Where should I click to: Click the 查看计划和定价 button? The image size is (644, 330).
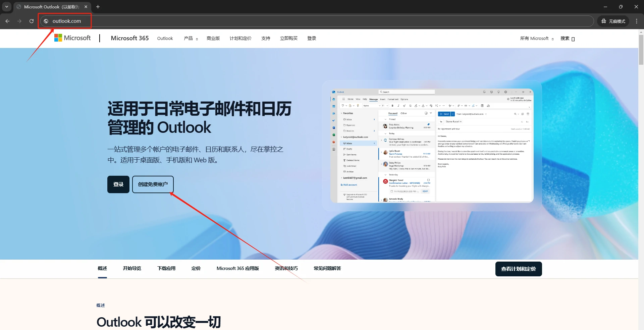(519, 269)
